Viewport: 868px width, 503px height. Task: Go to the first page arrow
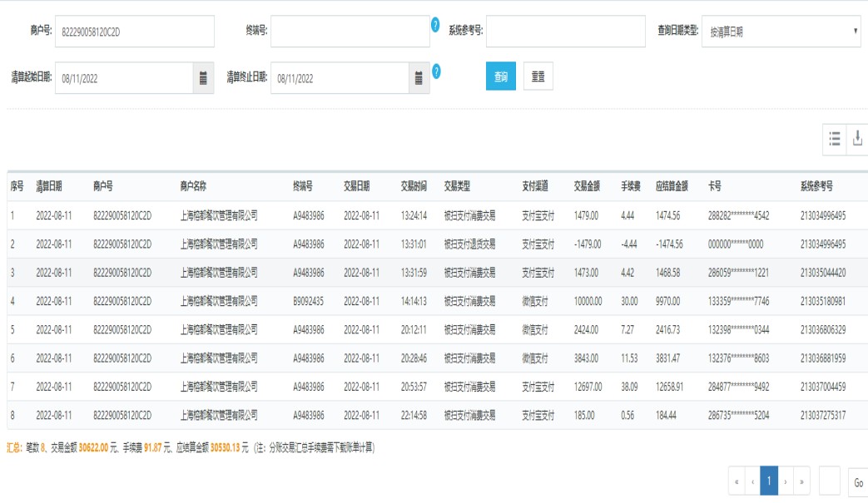(x=736, y=481)
